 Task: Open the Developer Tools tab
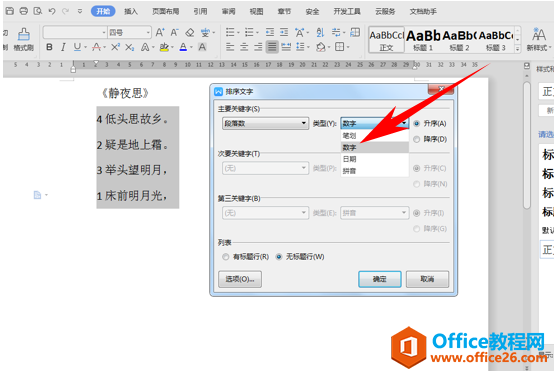tap(347, 11)
